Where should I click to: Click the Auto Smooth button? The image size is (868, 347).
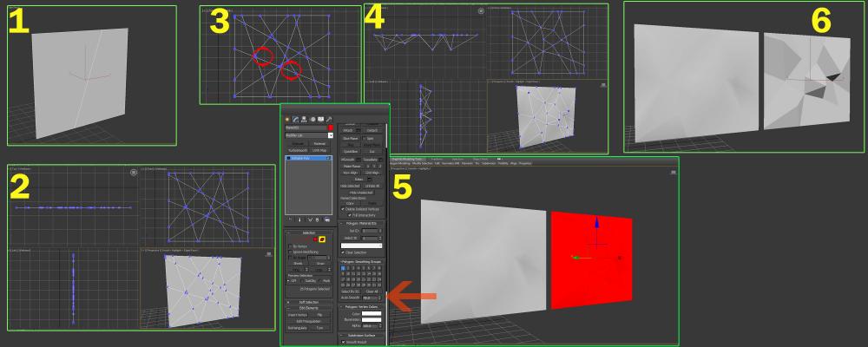(x=350, y=298)
